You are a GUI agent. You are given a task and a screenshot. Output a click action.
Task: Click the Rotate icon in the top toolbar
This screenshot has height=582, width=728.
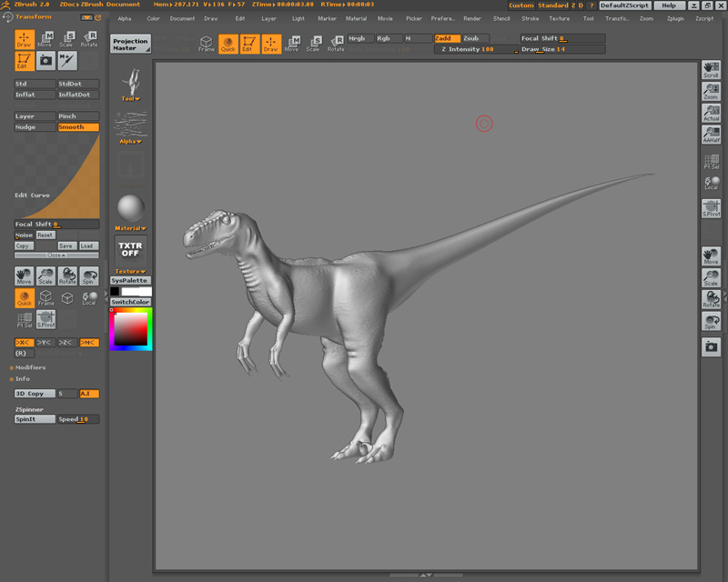pyautogui.click(x=336, y=44)
